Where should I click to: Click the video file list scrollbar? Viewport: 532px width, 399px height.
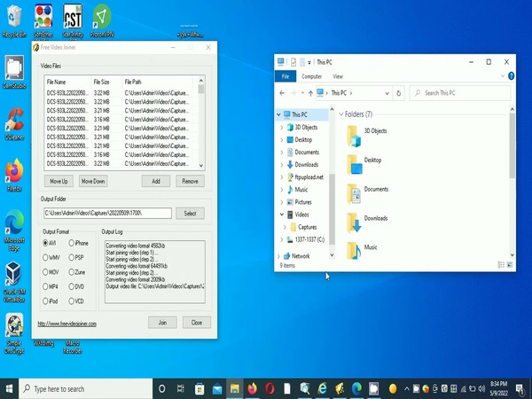(x=202, y=124)
